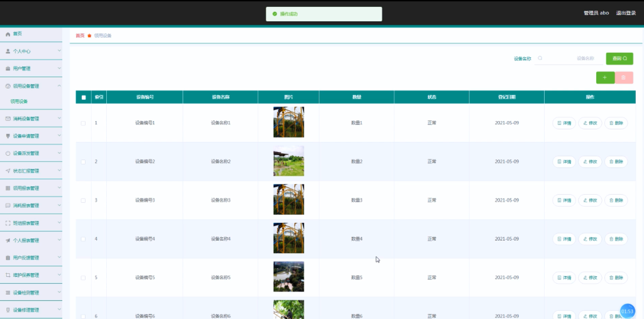This screenshot has height=319, width=644.
Task: Click the green 查询 search button
Action: (x=619, y=58)
